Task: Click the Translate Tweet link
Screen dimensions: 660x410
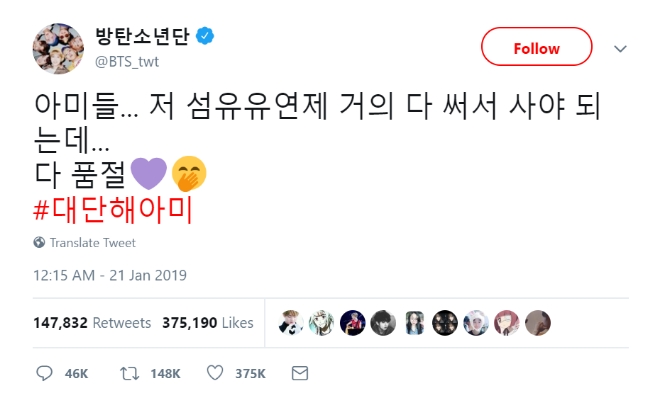Action: tap(90, 242)
